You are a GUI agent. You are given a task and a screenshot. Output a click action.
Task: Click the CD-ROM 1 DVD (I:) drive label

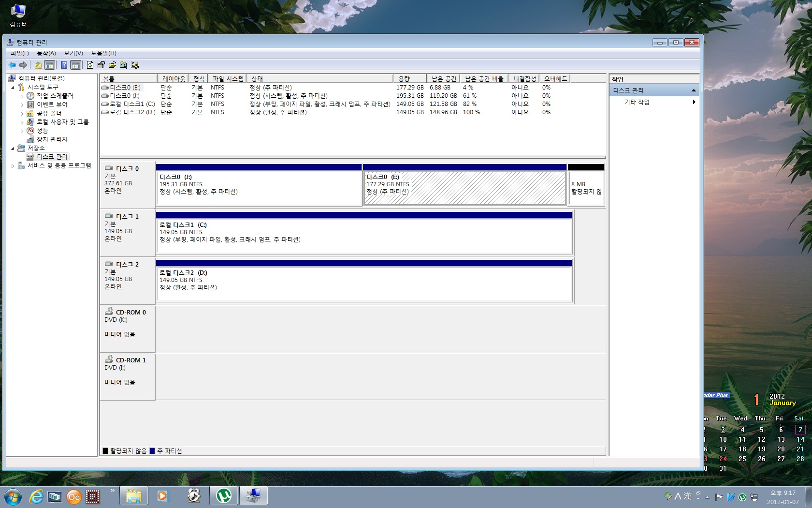[128, 376]
